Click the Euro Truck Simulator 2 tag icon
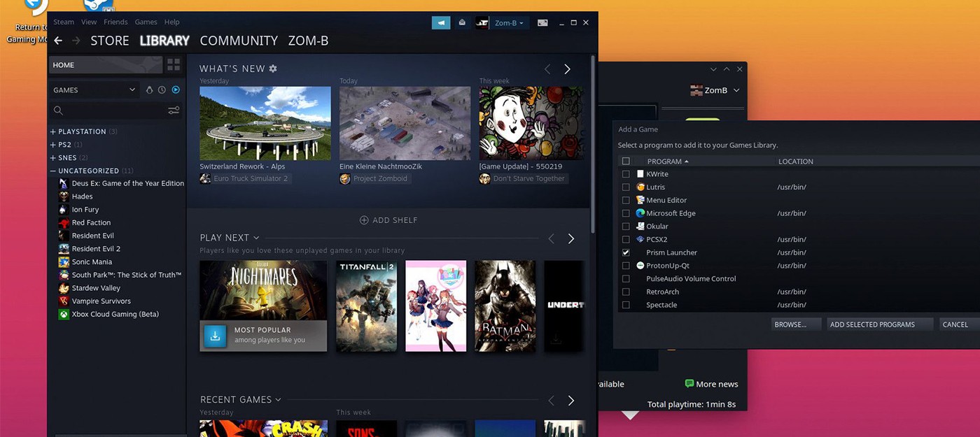The image size is (980, 437). (x=205, y=179)
